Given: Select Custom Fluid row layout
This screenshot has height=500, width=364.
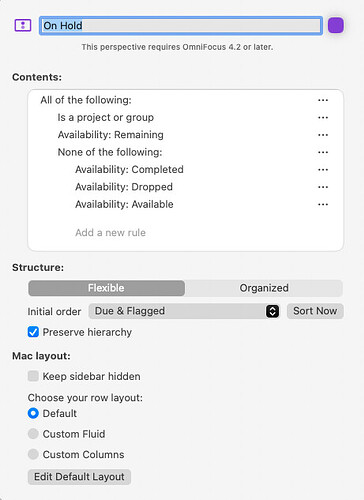Looking at the screenshot, I should click(33, 434).
